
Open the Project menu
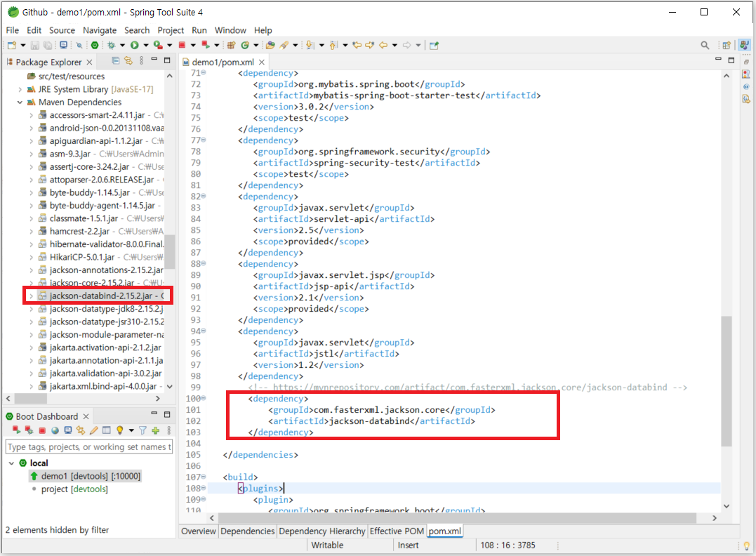[171, 30]
